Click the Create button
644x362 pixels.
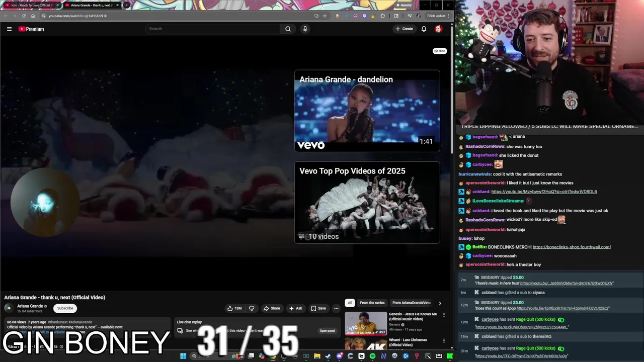pyautogui.click(x=404, y=29)
